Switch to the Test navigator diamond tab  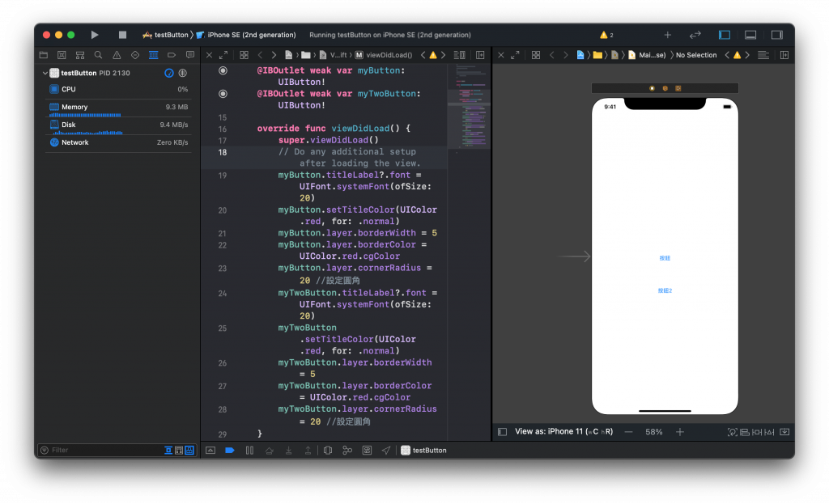[x=135, y=55]
